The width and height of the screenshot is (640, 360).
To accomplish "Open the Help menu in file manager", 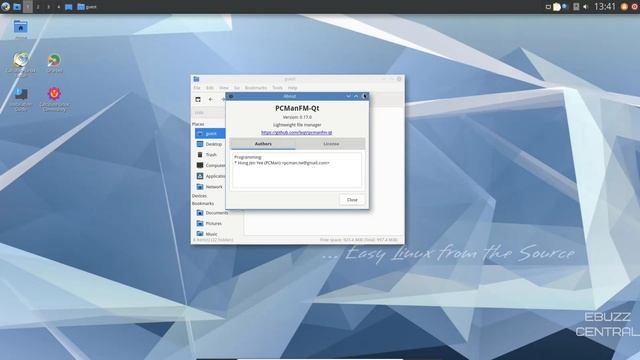I will (x=292, y=88).
